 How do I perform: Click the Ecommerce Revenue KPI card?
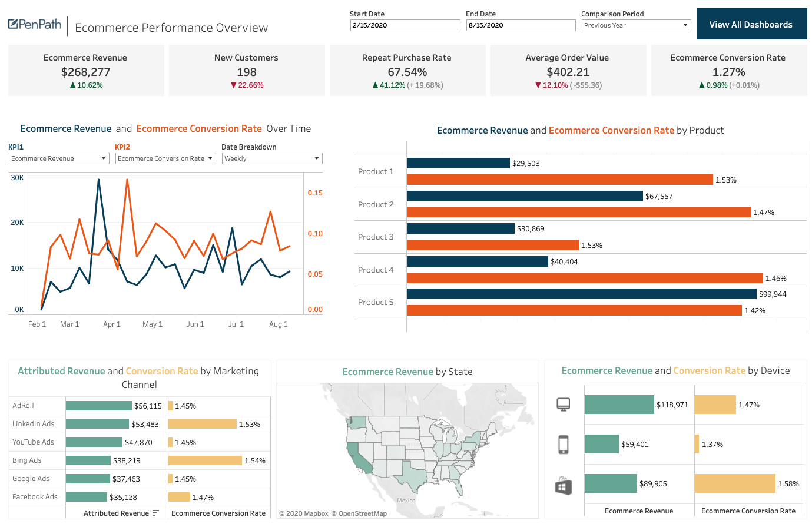tap(86, 71)
